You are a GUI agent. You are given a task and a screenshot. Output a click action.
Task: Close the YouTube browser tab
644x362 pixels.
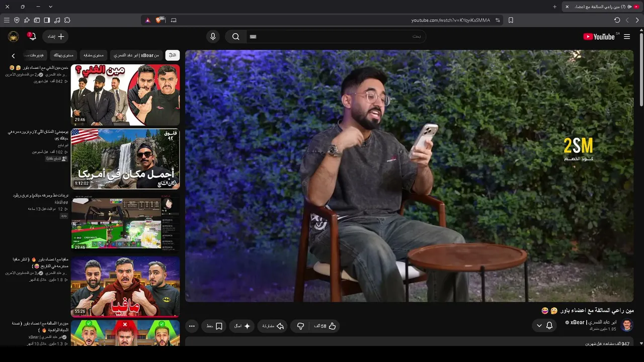click(x=567, y=7)
